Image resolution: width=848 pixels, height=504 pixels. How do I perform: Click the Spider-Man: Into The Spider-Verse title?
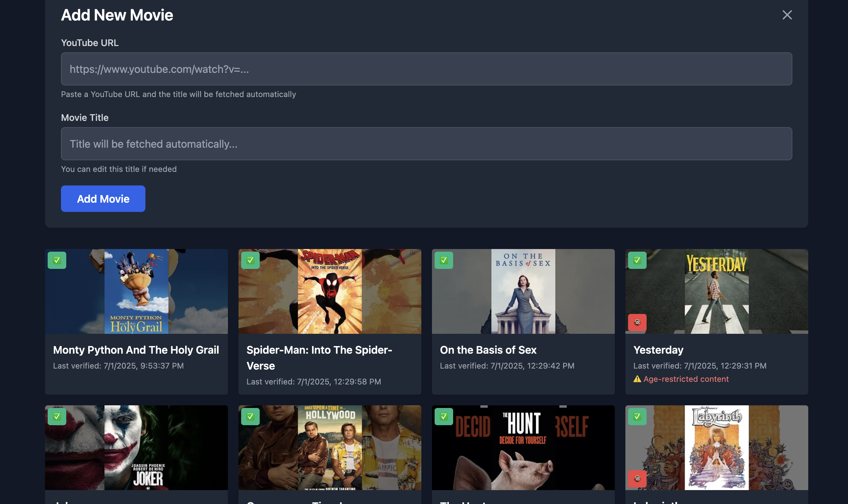[x=319, y=358]
